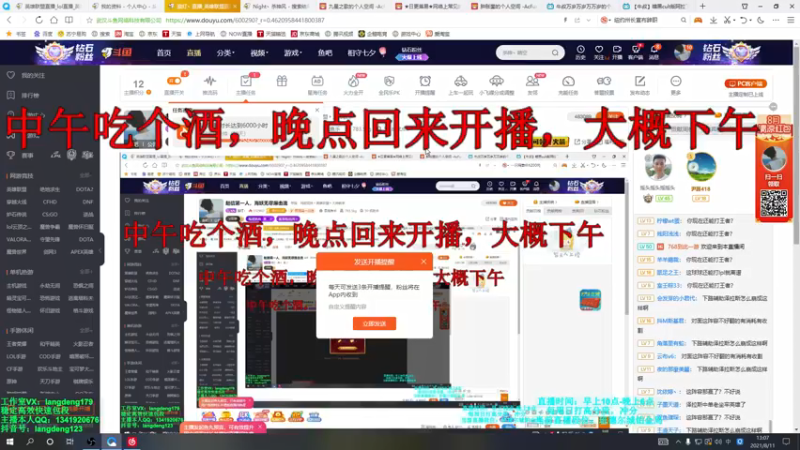
Task: Open the 客户端 download icon
Action: pyautogui.click(x=636, y=53)
